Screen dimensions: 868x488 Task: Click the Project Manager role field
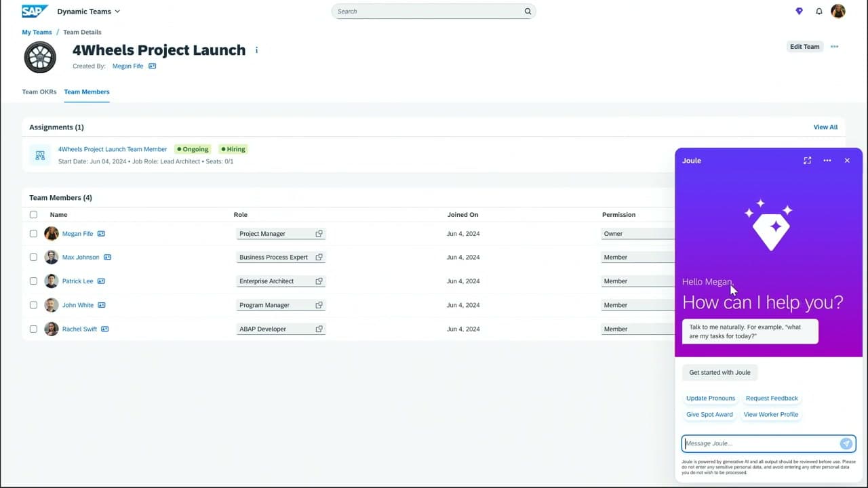pyautogui.click(x=281, y=234)
